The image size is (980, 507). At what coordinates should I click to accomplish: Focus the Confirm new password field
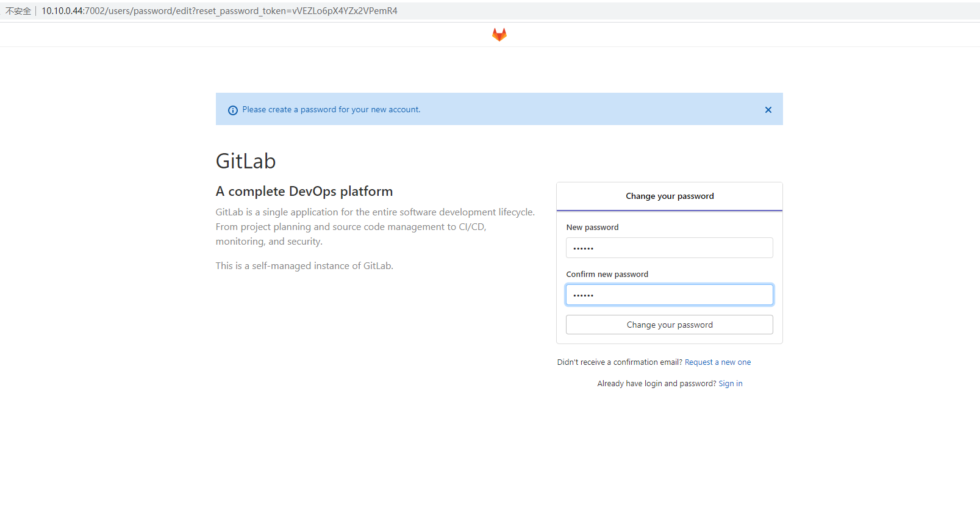(x=670, y=295)
